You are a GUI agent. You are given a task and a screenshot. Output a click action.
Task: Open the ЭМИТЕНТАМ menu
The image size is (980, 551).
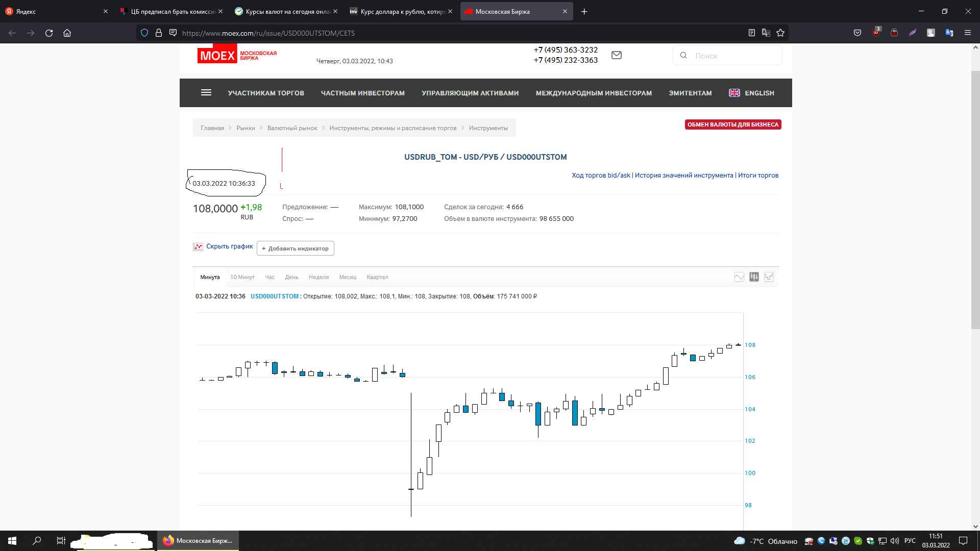[690, 93]
